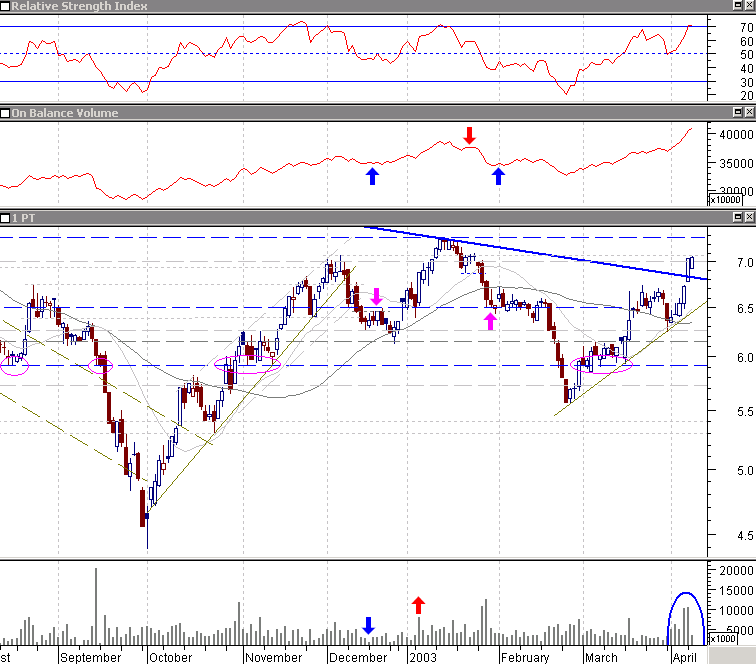Screen dimensions: 756x664
Task: Click the Relative Strength Index panel control box icon
Action: pyautogui.click(x=5, y=6)
